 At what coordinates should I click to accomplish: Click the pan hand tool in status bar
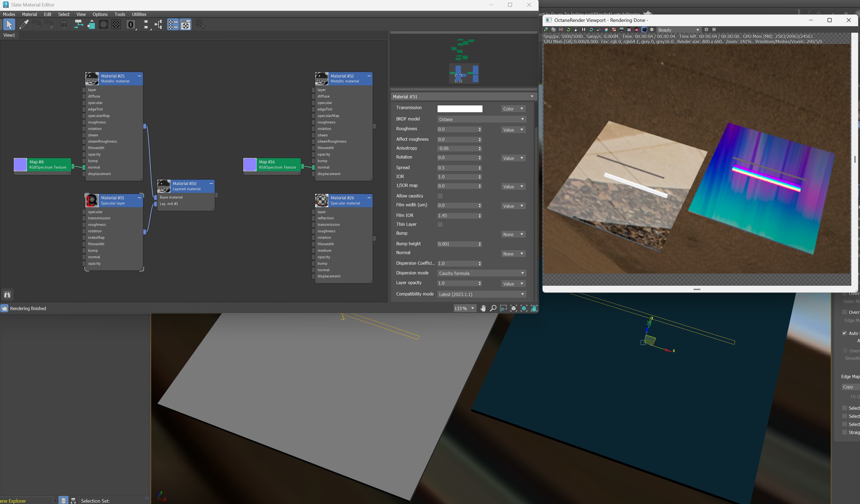[483, 308]
